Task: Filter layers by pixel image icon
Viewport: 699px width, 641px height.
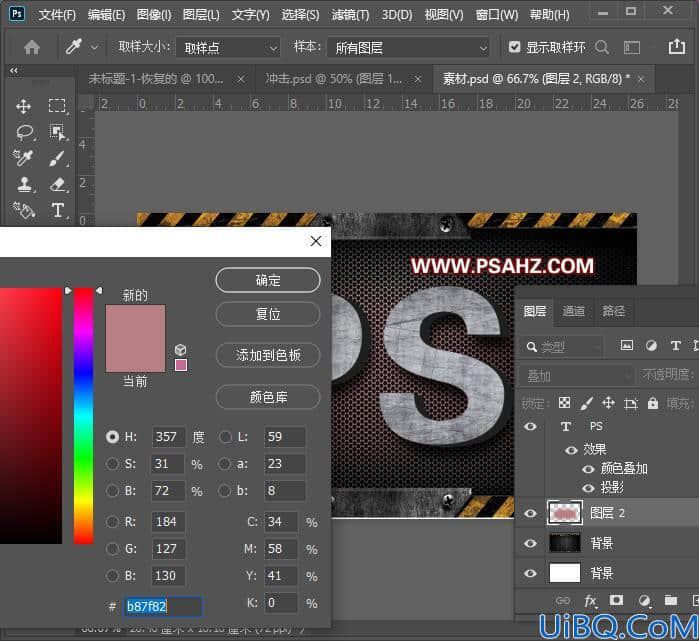Action: [x=627, y=345]
